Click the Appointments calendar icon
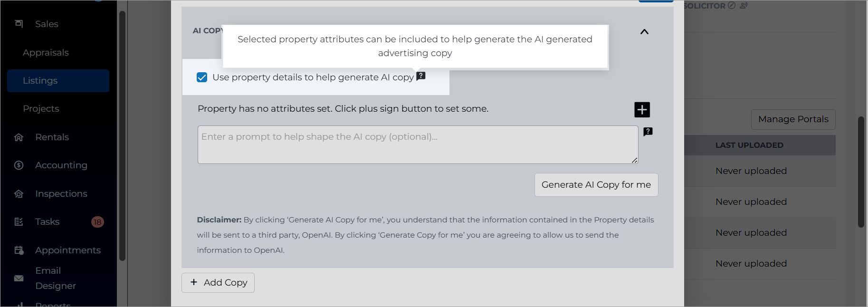The height and width of the screenshot is (307, 868). click(x=19, y=250)
